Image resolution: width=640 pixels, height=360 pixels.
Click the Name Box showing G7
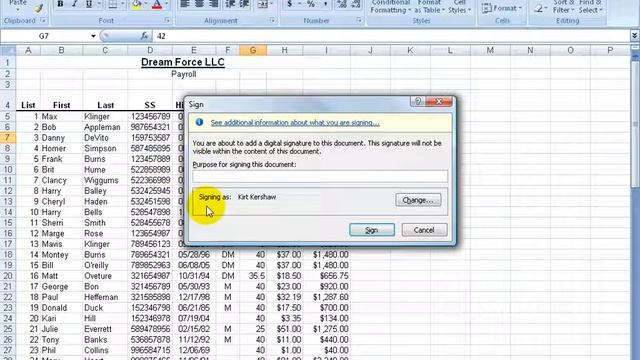point(44,36)
